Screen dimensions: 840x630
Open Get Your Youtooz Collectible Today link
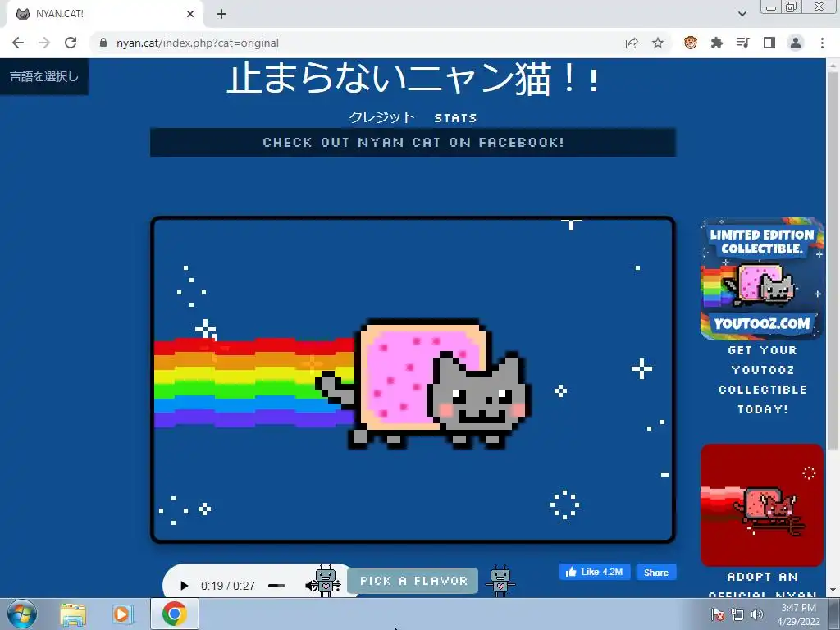762,380
